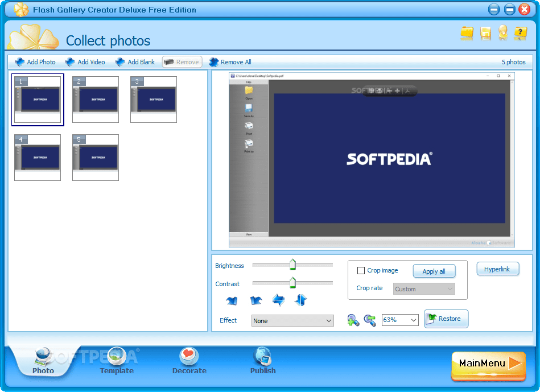The image size is (540, 392).
Task: Open project folder icon at top right
Action: tap(467, 34)
